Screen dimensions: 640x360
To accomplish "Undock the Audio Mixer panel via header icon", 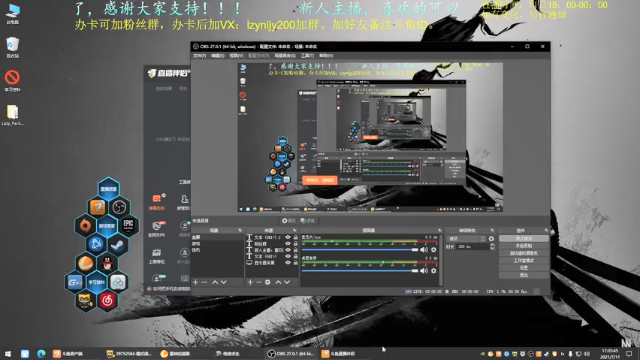I will [440, 231].
